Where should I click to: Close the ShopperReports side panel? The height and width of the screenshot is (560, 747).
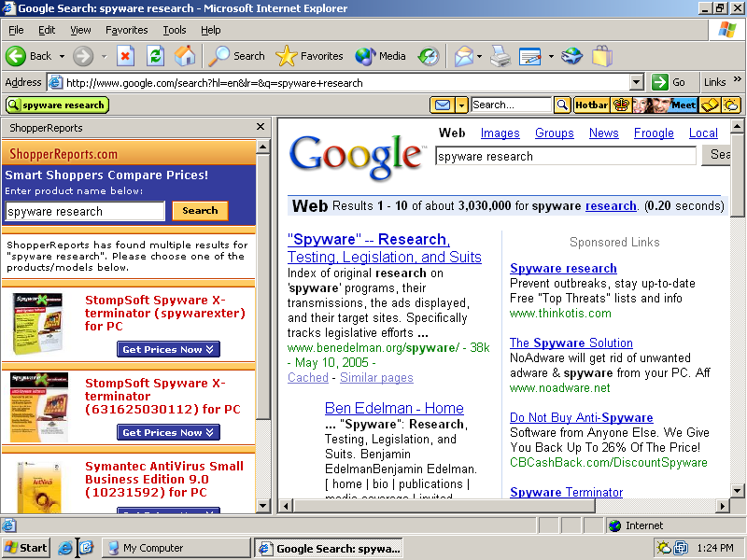coord(261,127)
